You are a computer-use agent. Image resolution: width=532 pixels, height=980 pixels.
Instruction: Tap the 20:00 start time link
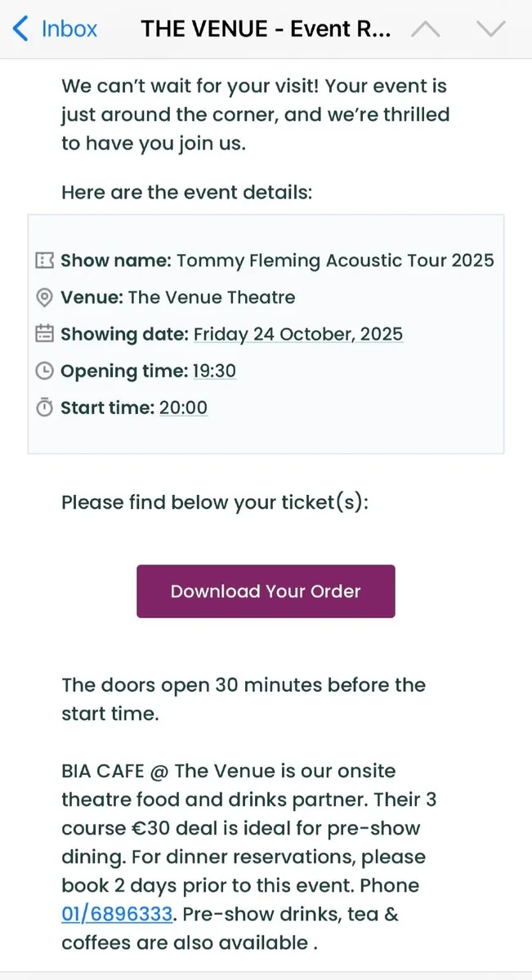pyautogui.click(x=183, y=408)
